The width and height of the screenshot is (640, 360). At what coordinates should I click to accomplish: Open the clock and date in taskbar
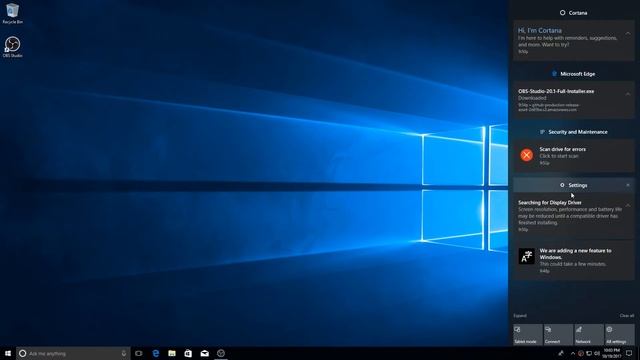coord(611,353)
